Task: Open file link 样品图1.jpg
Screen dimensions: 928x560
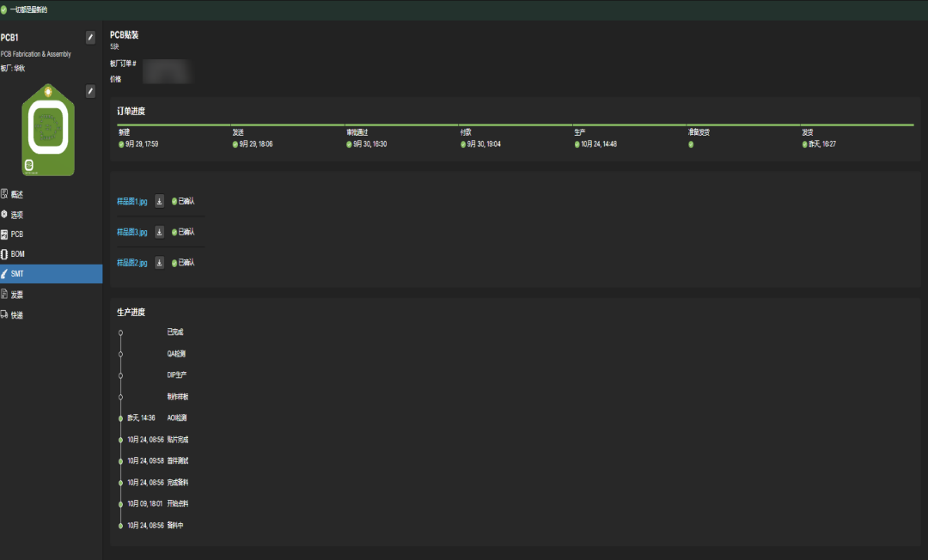Action: 132,202
